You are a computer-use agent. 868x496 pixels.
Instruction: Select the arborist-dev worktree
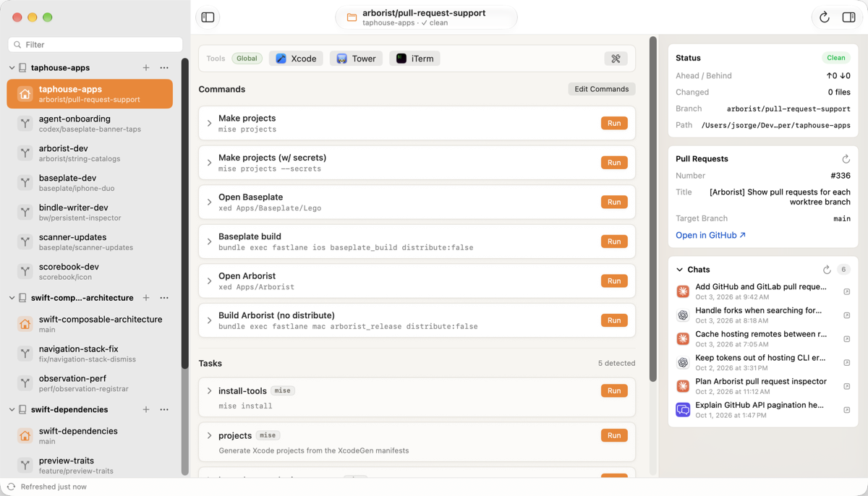[x=90, y=153]
